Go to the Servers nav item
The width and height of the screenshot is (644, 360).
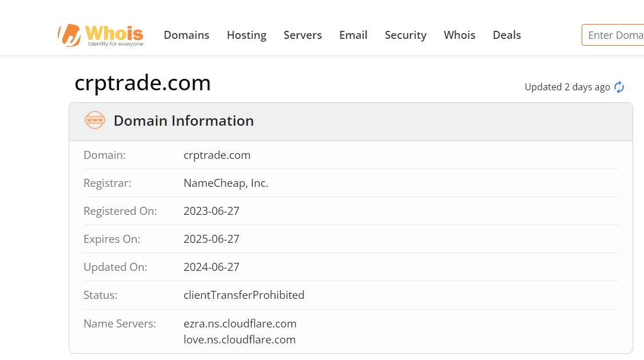[x=303, y=35]
